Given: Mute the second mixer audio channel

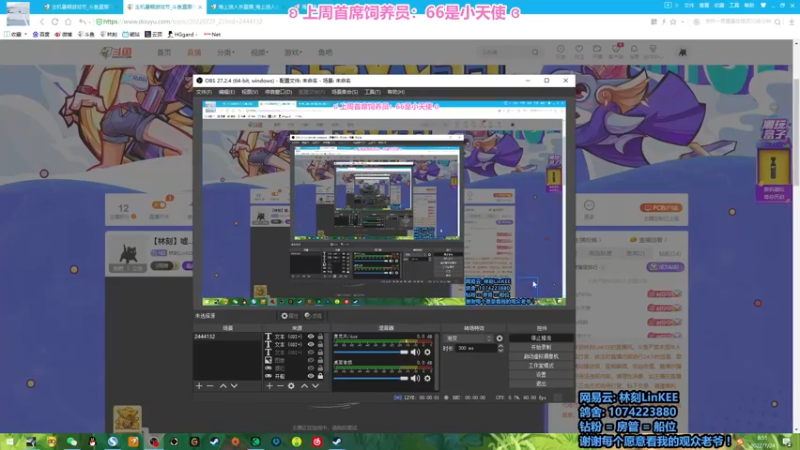Looking at the screenshot, I should pyautogui.click(x=415, y=379).
